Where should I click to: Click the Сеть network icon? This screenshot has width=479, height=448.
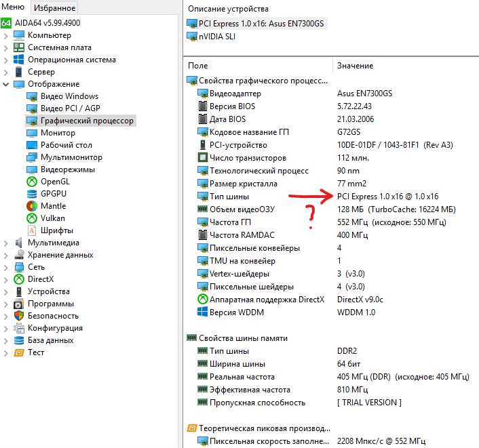tap(19, 267)
